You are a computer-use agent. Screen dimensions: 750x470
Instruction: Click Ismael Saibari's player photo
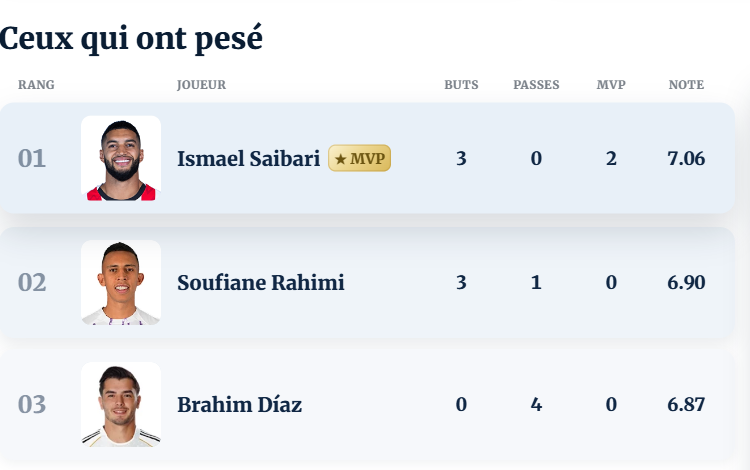121,158
